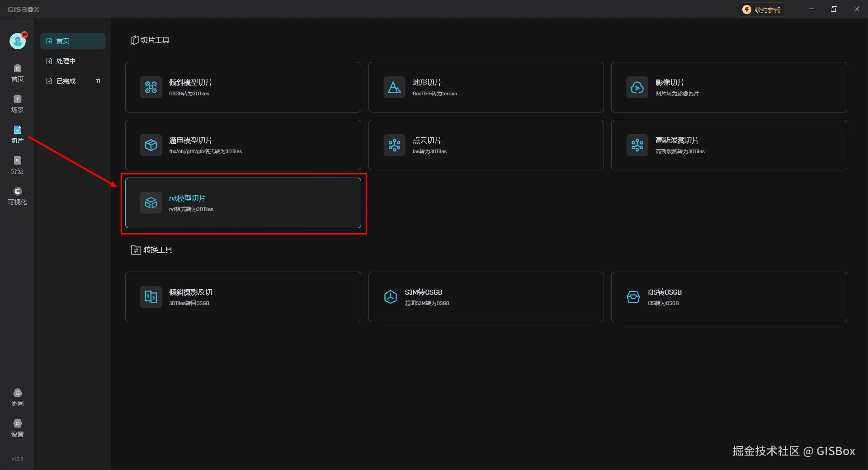Screen dimensions: 868x470
Task: Click the 倾斜模型切片 drone icon
Action: click(151, 87)
